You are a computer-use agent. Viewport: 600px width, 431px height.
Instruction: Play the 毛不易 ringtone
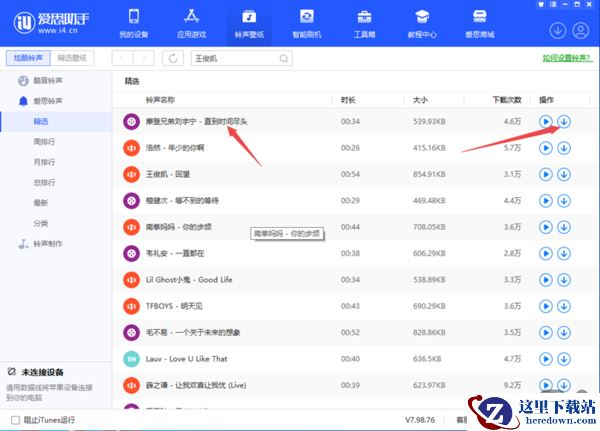tap(546, 333)
